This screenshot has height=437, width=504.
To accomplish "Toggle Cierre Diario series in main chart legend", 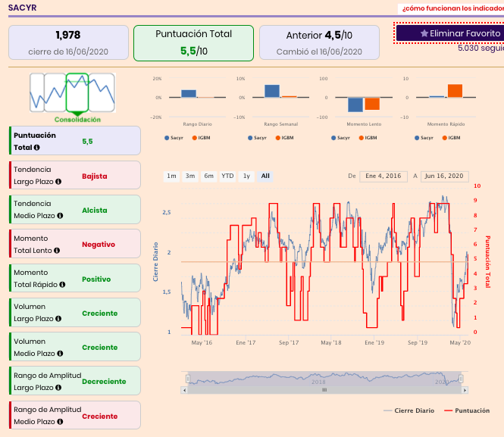I will (409, 410).
